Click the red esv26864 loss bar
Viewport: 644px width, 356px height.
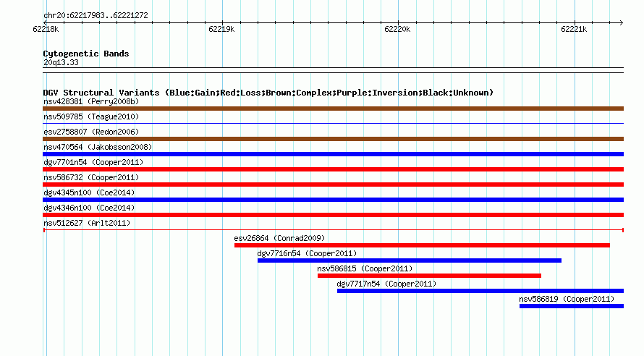(x=422, y=245)
